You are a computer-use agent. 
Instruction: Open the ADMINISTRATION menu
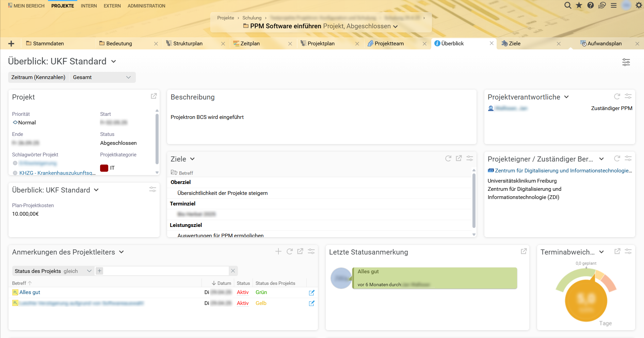pos(146,6)
